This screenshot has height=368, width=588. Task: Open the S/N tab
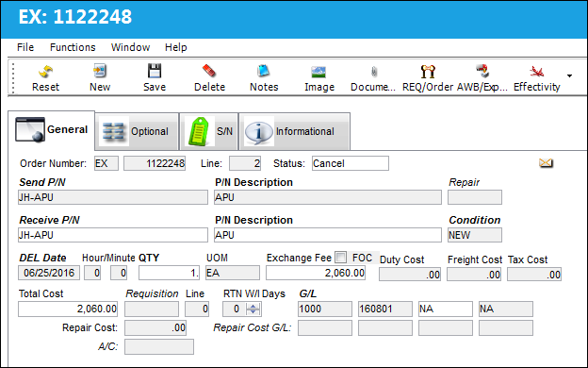click(x=209, y=131)
